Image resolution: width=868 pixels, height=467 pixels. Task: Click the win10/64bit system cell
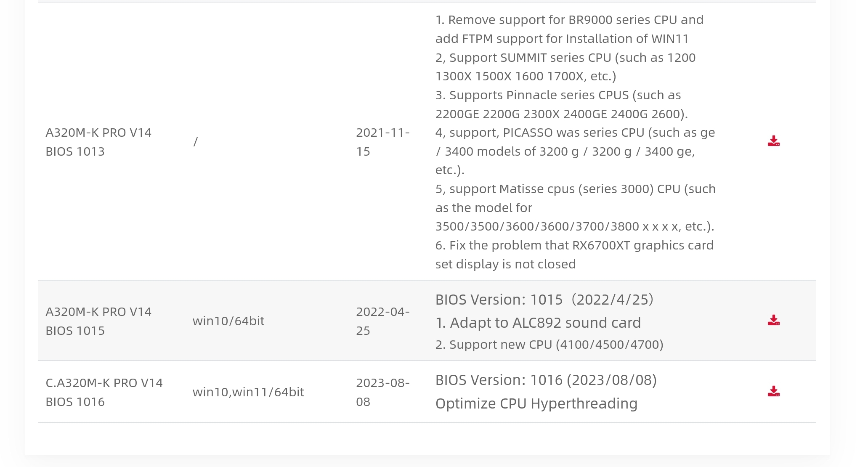pos(228,321)
